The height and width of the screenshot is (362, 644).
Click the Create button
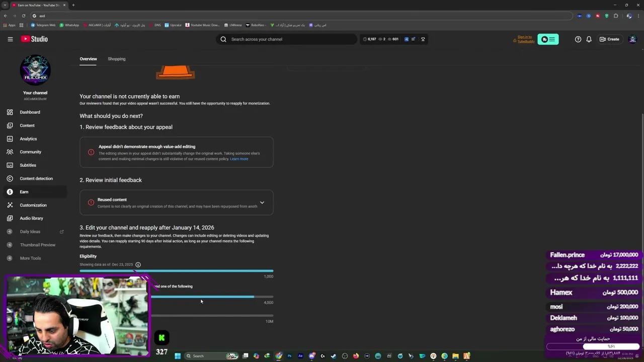[x=609, y=39]
